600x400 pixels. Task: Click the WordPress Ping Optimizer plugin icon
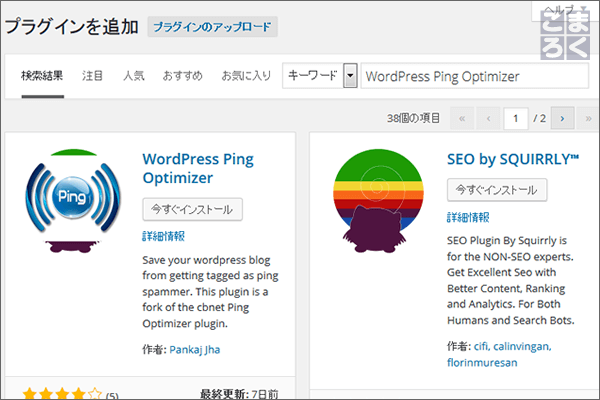pos(73,201)
